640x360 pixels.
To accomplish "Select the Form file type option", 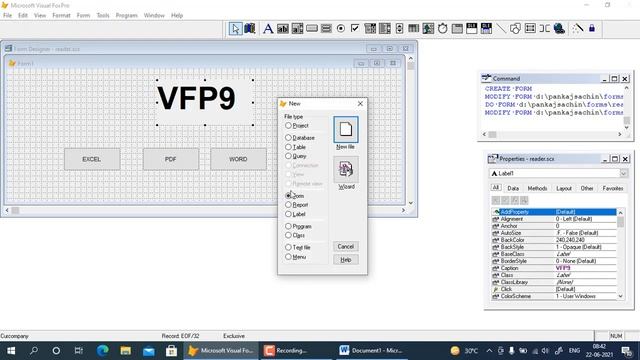I will click(294, 196).
